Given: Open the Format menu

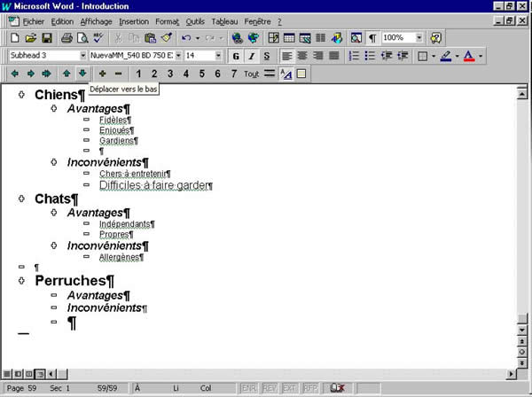Looking at the screenshot, I should pos(167,21).
